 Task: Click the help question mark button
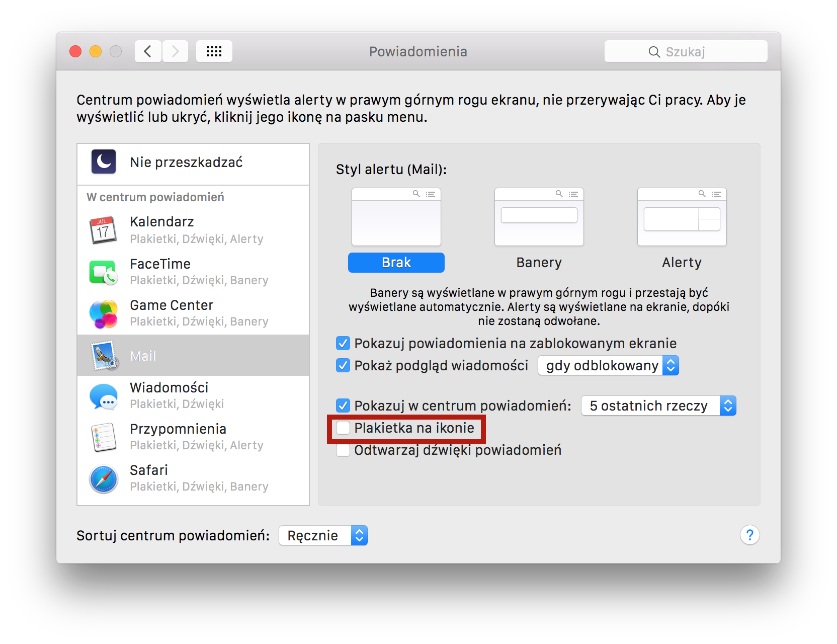[749, 535]
